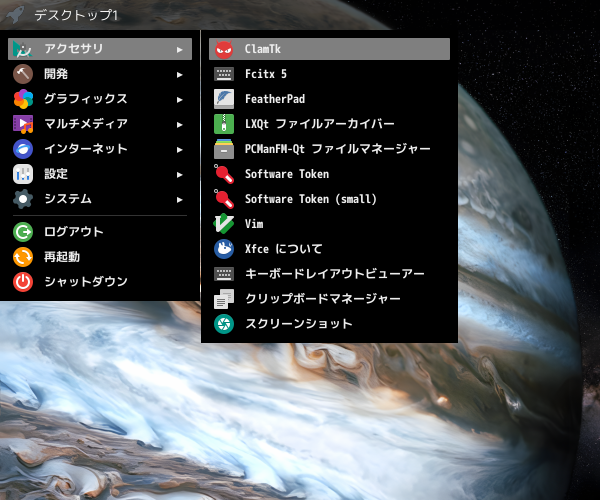Click the 設定 mixer icon
This screenshot has width=600, height=500.
coord(23,174)
